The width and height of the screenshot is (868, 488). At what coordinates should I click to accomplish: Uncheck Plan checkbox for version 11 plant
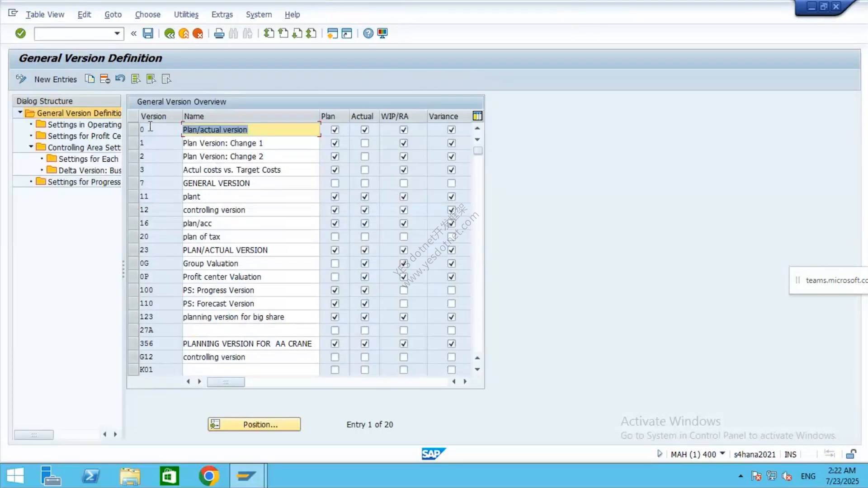point(335,197)
